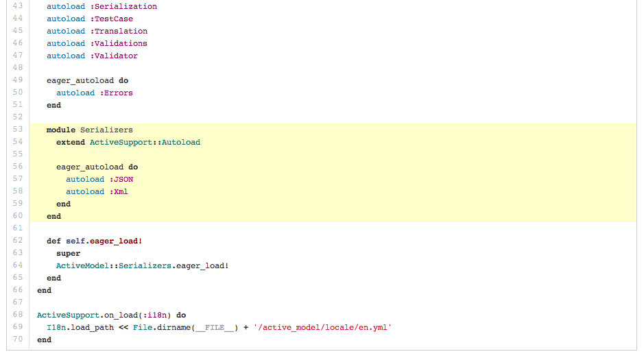The image size is (644, 356).
Task: Click line number 62 link
Action: pos(17,241)
